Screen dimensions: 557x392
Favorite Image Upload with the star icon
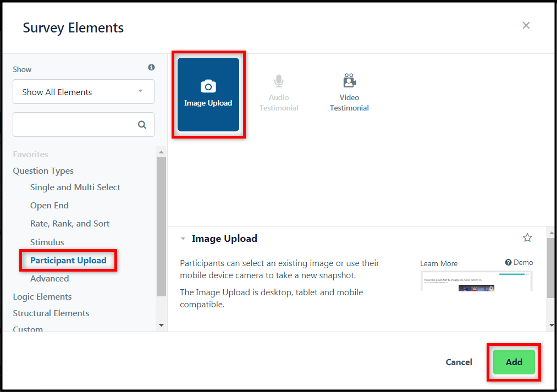pos(527,238)
